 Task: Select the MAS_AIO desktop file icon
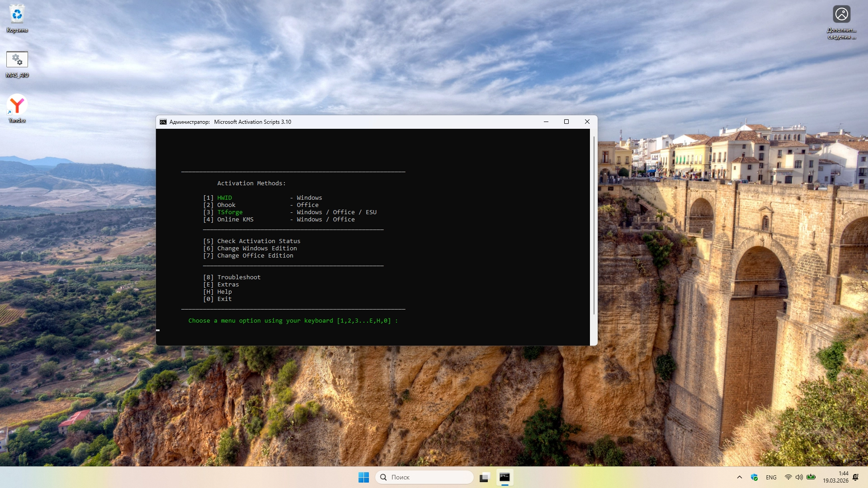tap(17, 60)
